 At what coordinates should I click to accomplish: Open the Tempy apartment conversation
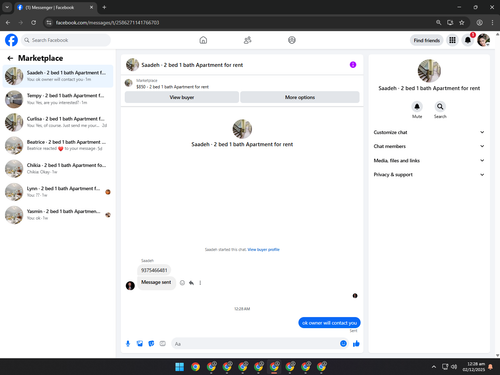pyautogui.click(x=58, y=99)
